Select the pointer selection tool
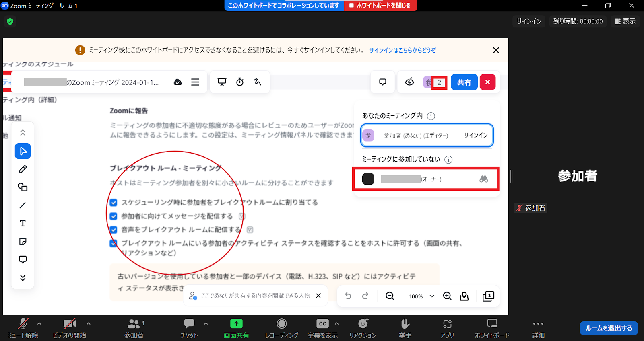Viewport: 644px width, 341px height. click(23, 151)
